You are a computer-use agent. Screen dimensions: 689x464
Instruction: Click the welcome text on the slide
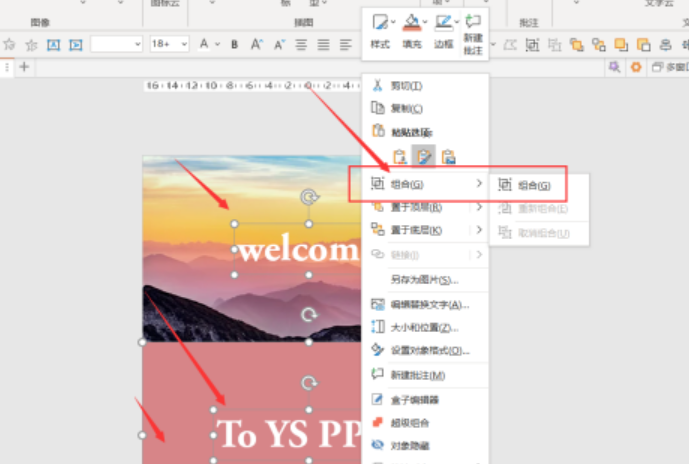click(299, 250)
